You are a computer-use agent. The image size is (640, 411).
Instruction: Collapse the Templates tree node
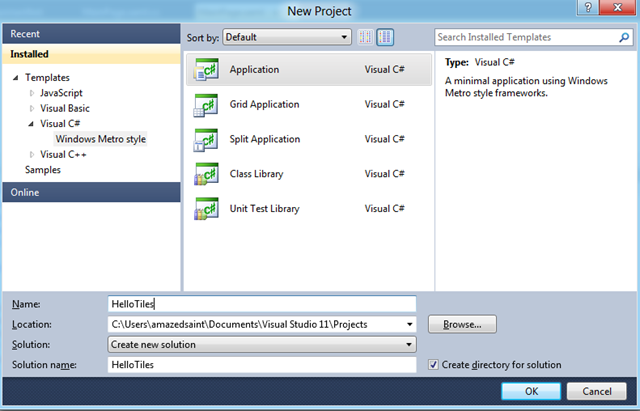tap(16, 78)
